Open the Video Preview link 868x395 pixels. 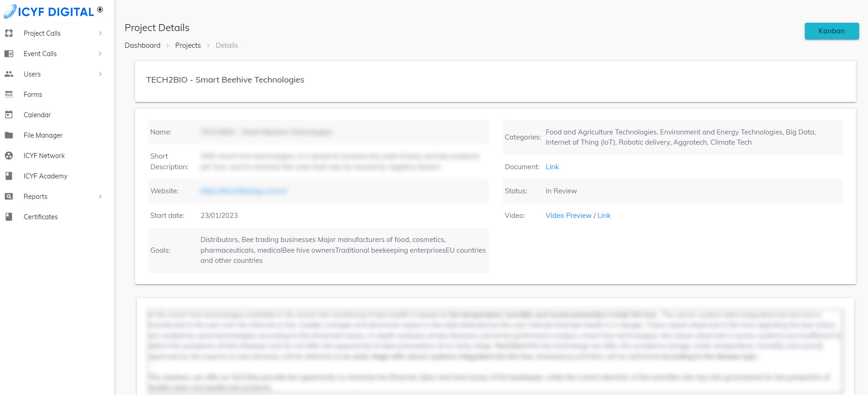[x=569, y=216]
